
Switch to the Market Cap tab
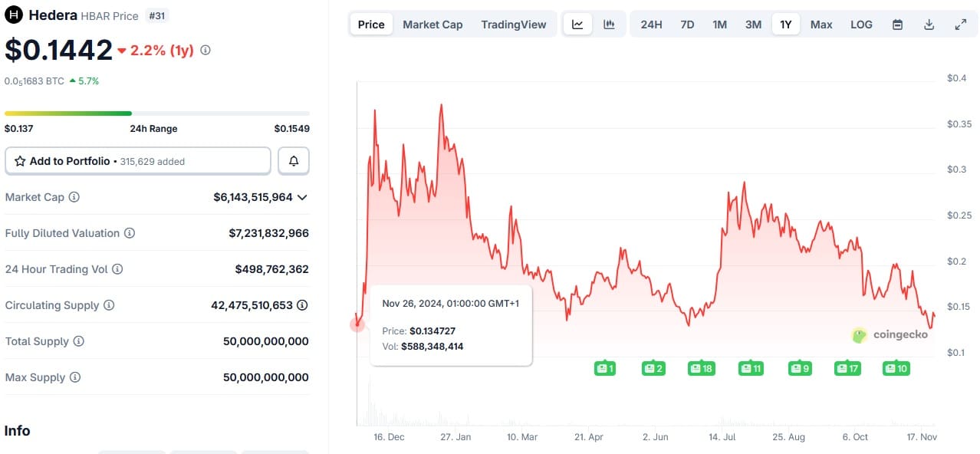(432, 25)
